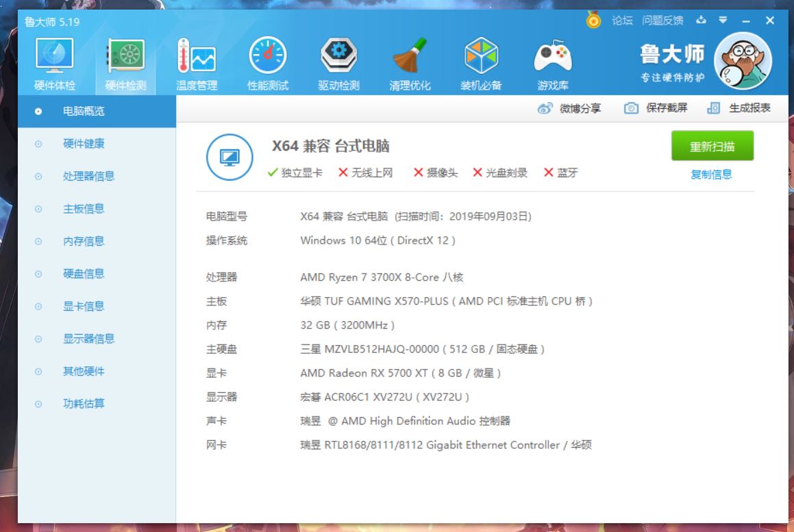
Task: Click the 主硬盘 row label
Action: pyautogui.click(x=221, y=349)
